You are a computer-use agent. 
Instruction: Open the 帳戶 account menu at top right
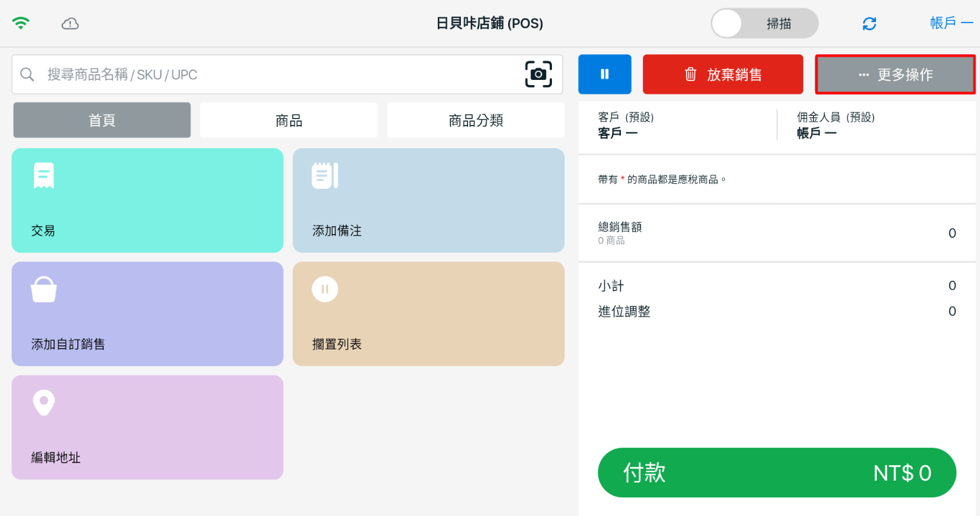(950, 23)
